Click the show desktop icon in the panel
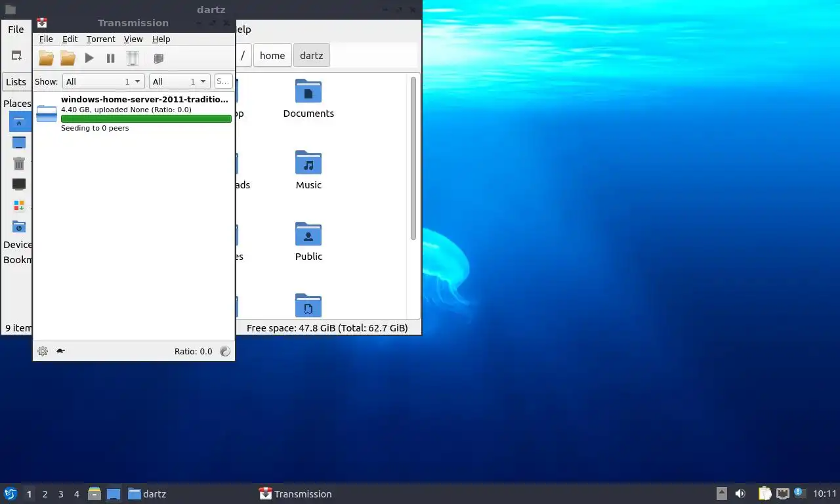The height and width of the screenshot is (504, 840). [x=113, y=493]
